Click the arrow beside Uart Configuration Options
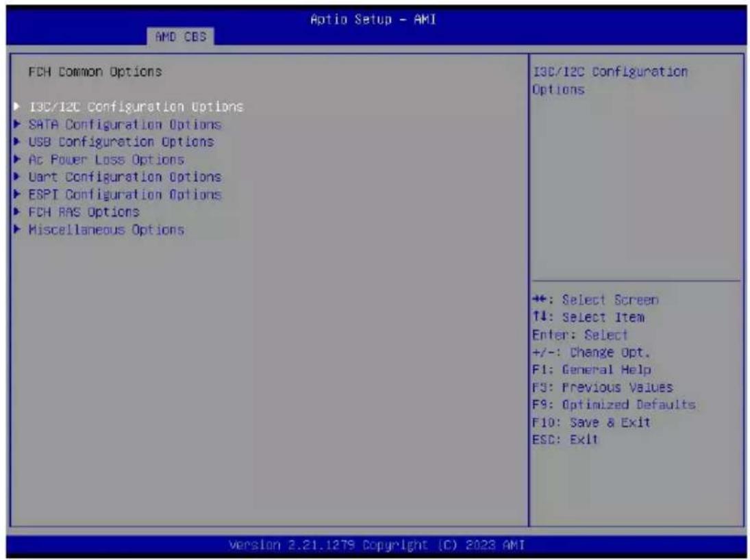 (17, 177)
